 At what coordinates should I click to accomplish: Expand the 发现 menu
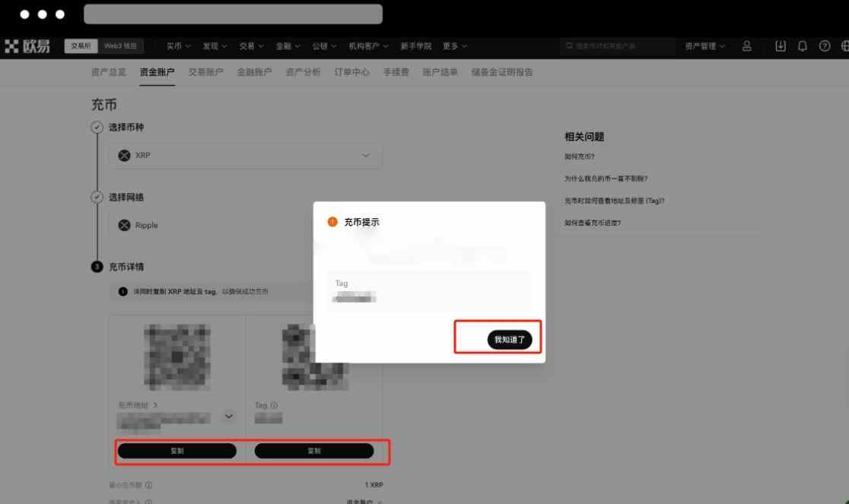click(x=215, y=46)
